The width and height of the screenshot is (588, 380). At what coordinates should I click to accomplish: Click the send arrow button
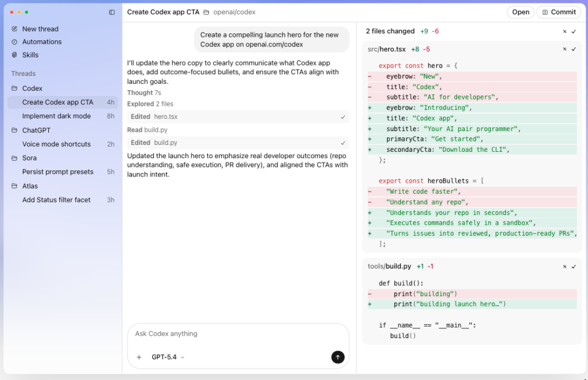pyautogui.click(x=338, y=357)
